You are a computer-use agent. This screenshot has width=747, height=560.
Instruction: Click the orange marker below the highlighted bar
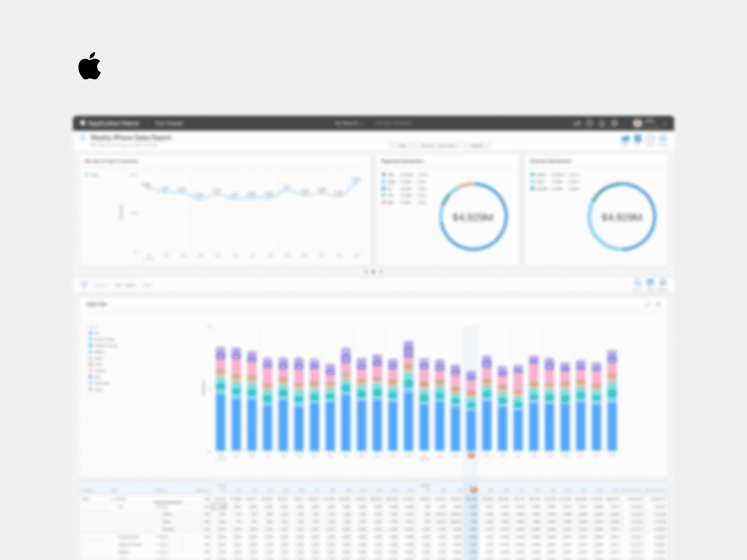pyautogui.click(x=472, y=455)
